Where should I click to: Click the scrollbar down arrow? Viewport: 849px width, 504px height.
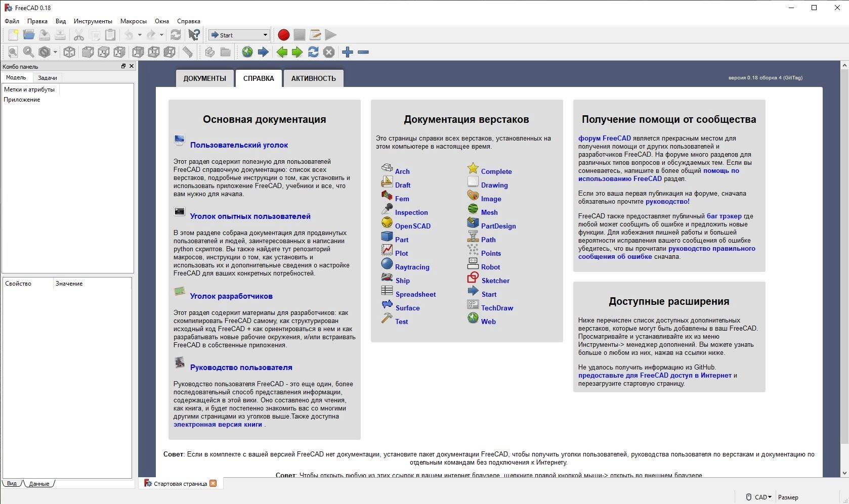point(844,474)
